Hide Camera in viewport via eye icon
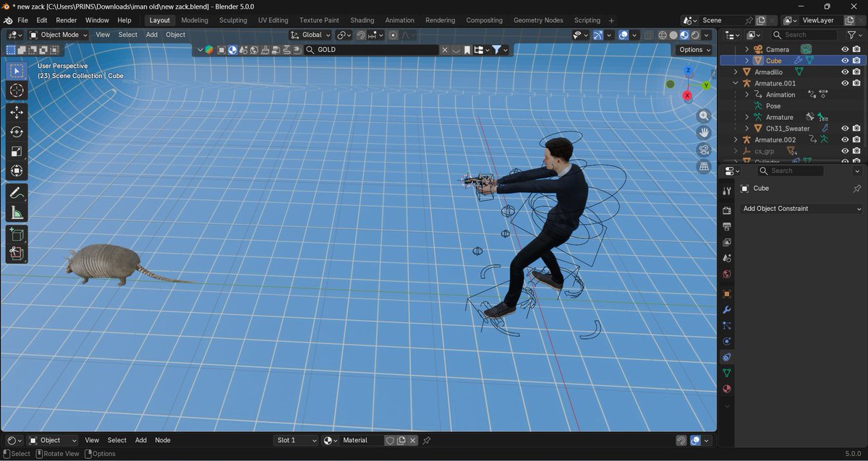 pyautogui.click(x=844, y=49)
